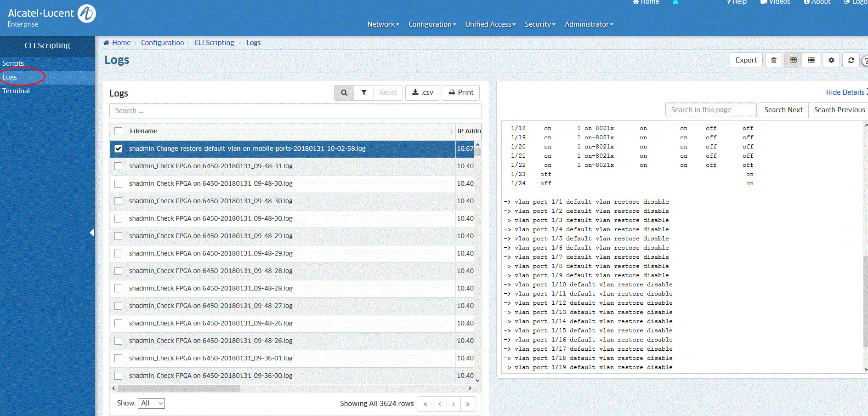Open the settings gear icon
Viewport: 868px width, 416px height.
pyautogui.click(x=831, y=60)
